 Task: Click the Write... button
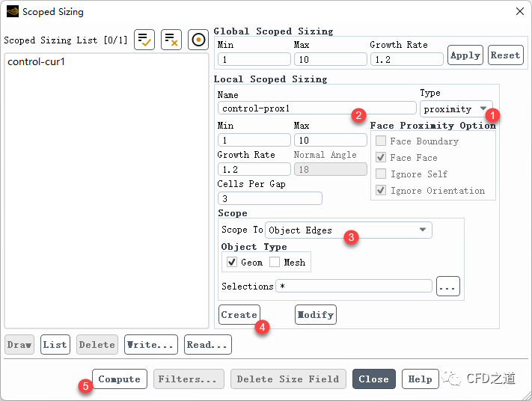pyautogui.click(x=151, y=344)
